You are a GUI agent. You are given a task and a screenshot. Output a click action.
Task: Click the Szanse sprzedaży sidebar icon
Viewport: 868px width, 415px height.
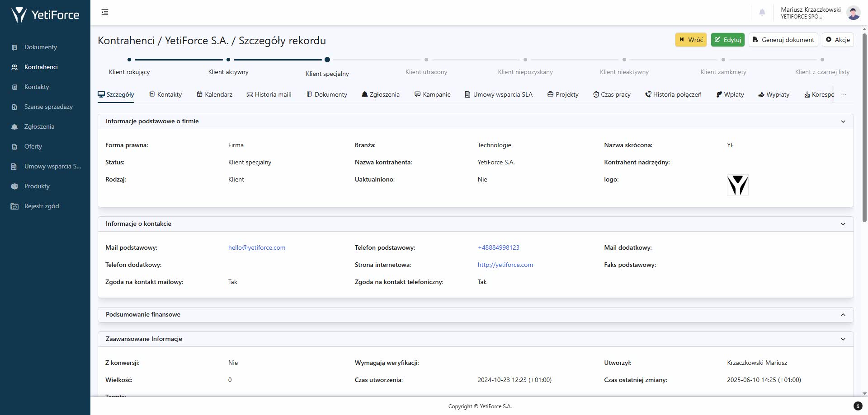tap(14, 107)
